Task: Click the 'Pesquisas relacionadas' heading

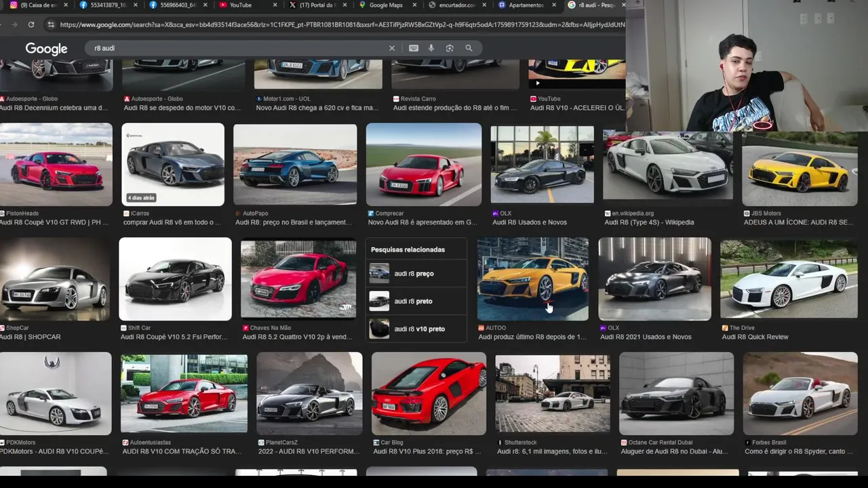Action: click(408, 249)
